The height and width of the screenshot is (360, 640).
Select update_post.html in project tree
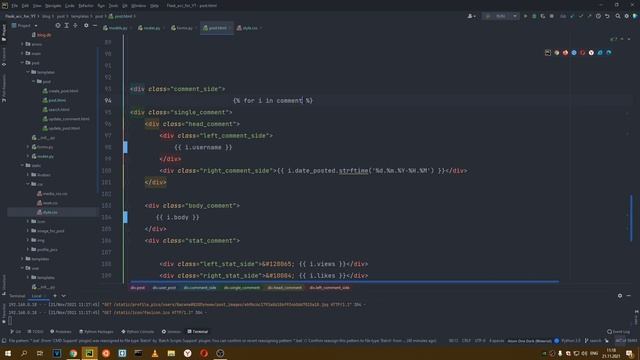point(61,128)
